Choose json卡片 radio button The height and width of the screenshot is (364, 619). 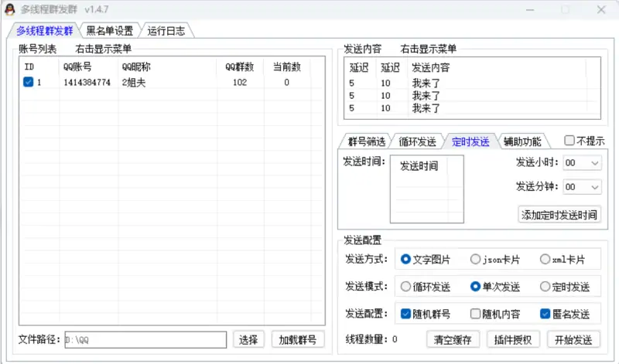click(x=475, y=260)
